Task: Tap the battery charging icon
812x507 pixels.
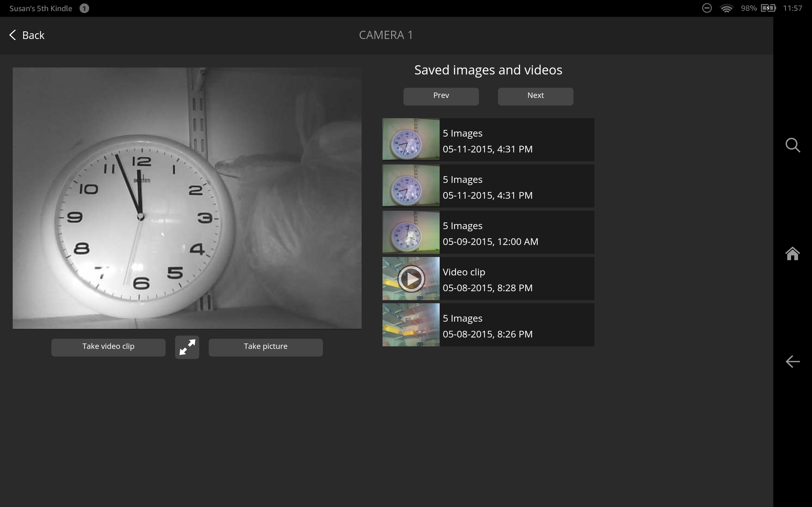Action: pos(768,8)
